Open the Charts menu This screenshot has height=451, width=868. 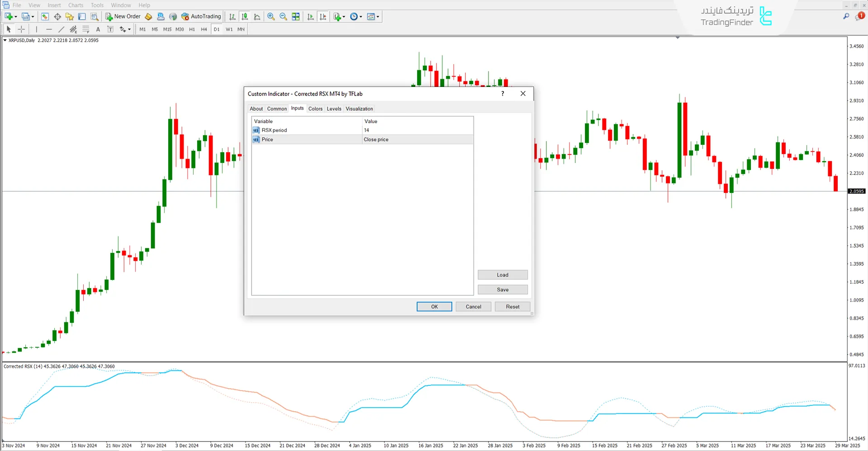75,5
